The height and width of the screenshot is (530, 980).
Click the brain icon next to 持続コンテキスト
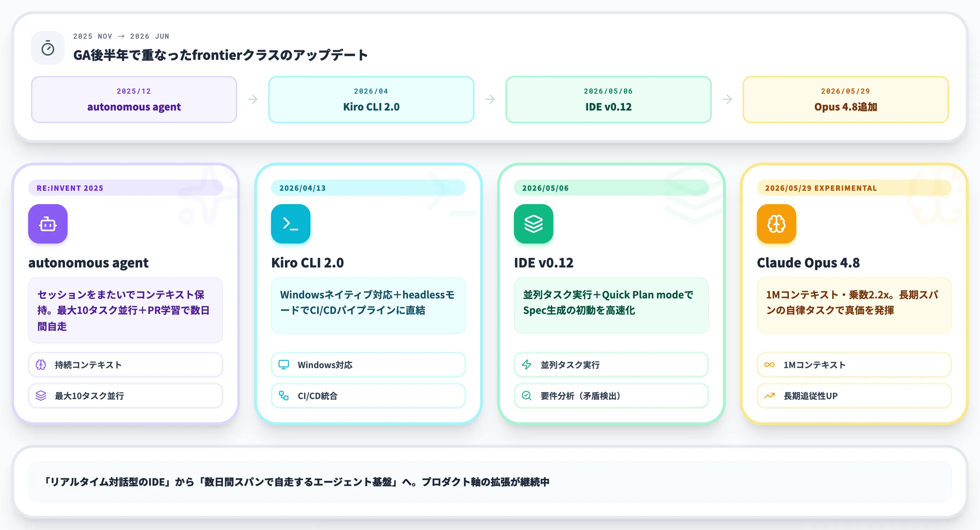pyautogui.click(x=41, y=365)
